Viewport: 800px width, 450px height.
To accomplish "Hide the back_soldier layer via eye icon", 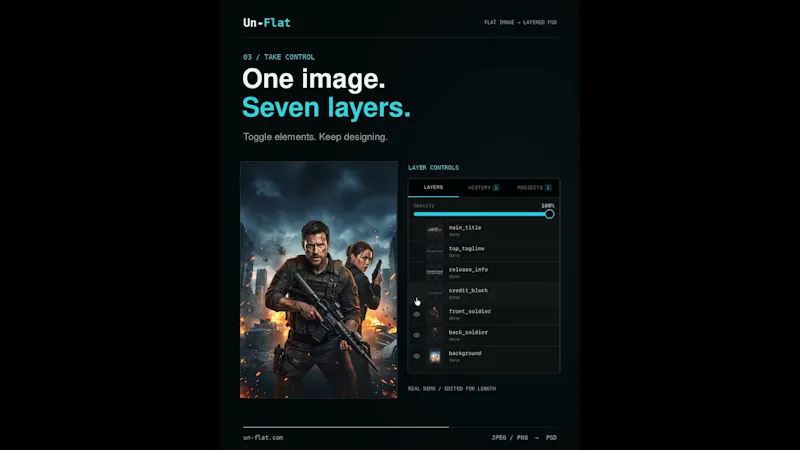I will 416,335.
